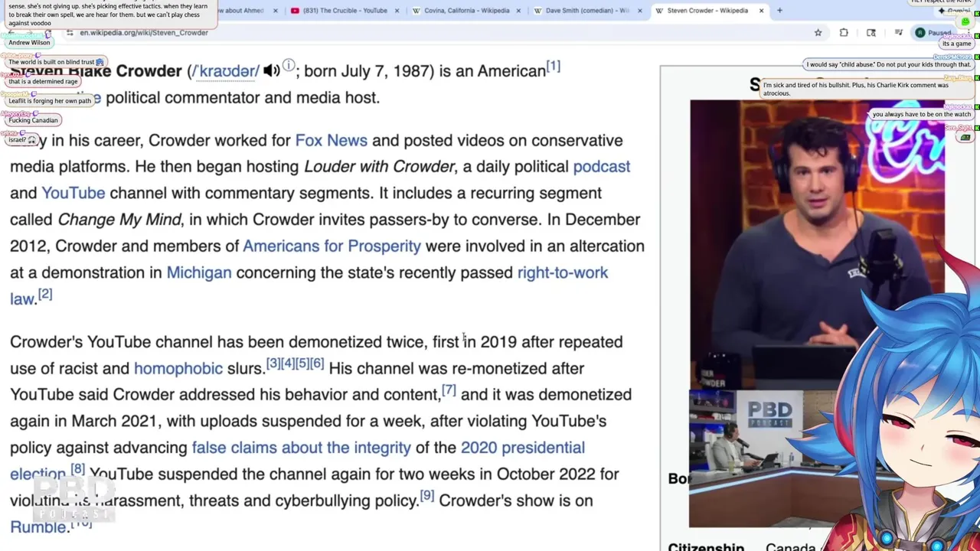The width and height of the screenshot is (980, 551).
Task: Follow the Fox News link
Action: (331, 141)
